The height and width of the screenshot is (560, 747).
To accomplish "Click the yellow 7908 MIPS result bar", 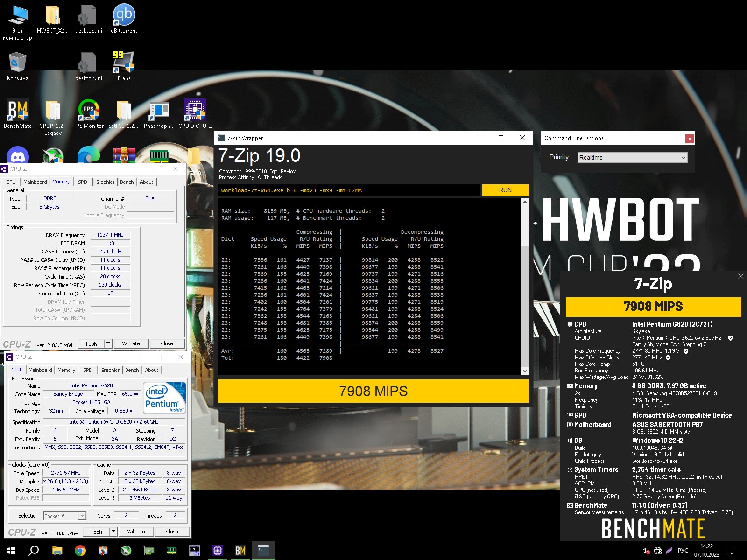I will tap(373, 391).
